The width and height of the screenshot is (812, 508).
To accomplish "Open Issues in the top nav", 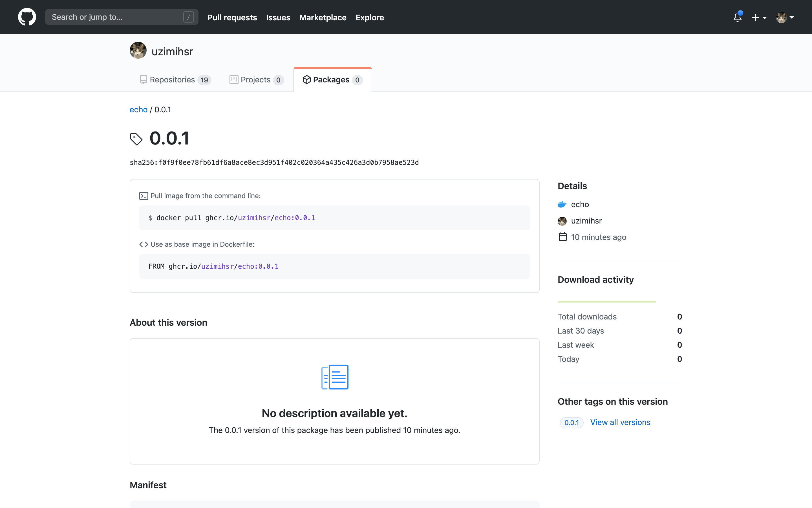I will (x=278, y=17).
